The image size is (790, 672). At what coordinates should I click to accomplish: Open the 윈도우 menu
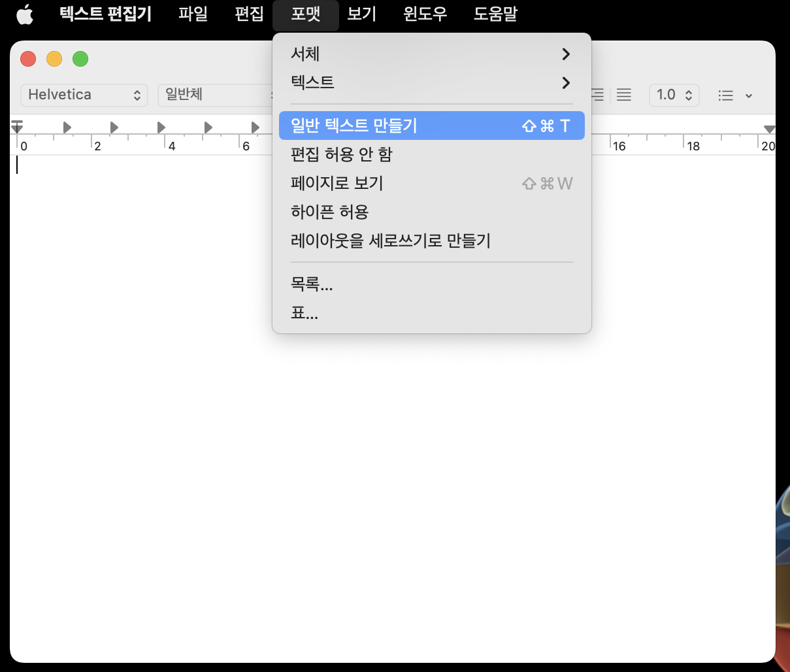423,14
